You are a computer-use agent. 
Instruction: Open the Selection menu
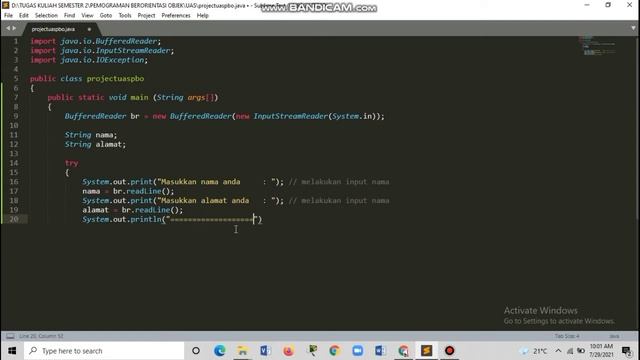[46, 16]
